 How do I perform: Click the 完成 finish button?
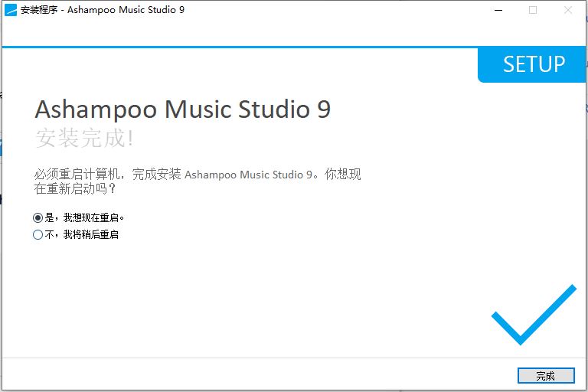click(x=546, y=375)
